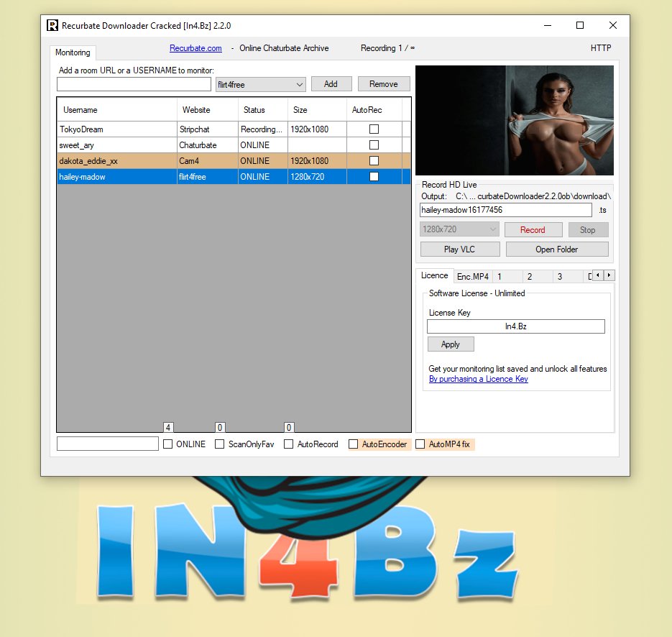Enable AutoRec for dakota_eddie_xx
This screenshot has width=672, height=637.
(x=374, y=161)
